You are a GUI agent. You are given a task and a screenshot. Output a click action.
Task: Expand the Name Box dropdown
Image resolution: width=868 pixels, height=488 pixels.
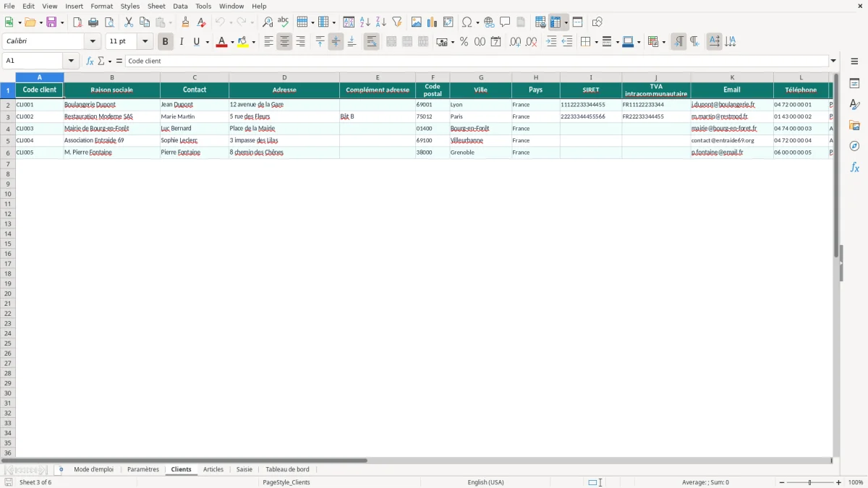click(71, 61)
